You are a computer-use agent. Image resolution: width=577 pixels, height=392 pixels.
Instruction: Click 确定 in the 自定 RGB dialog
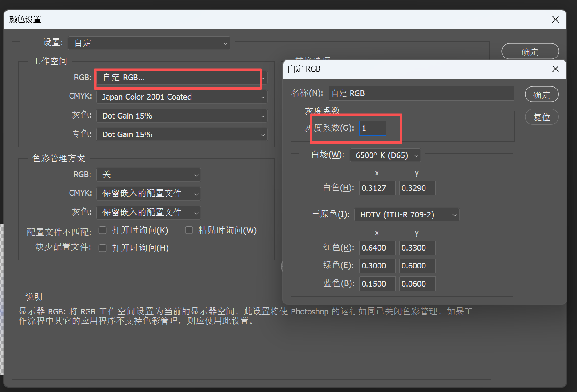coord(541,95)
